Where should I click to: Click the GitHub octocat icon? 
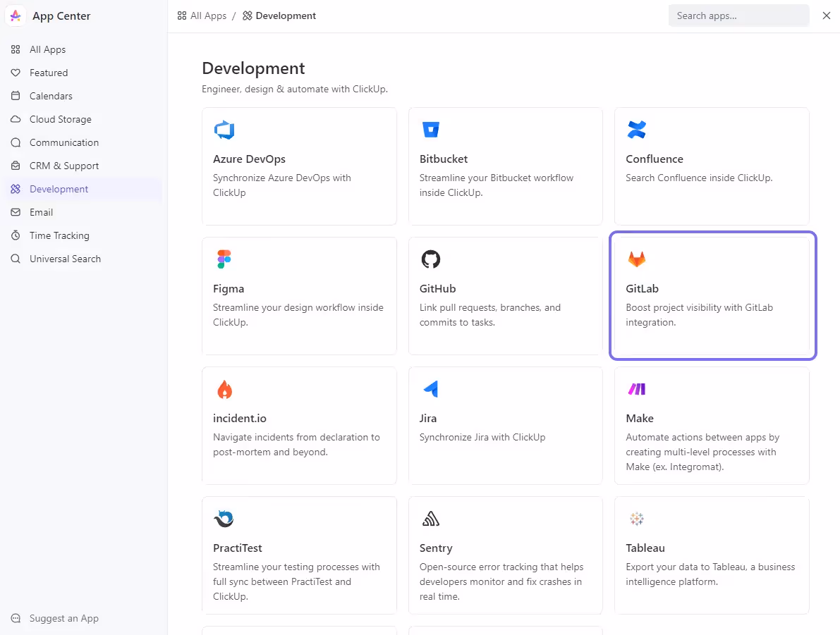coord(430,259)
